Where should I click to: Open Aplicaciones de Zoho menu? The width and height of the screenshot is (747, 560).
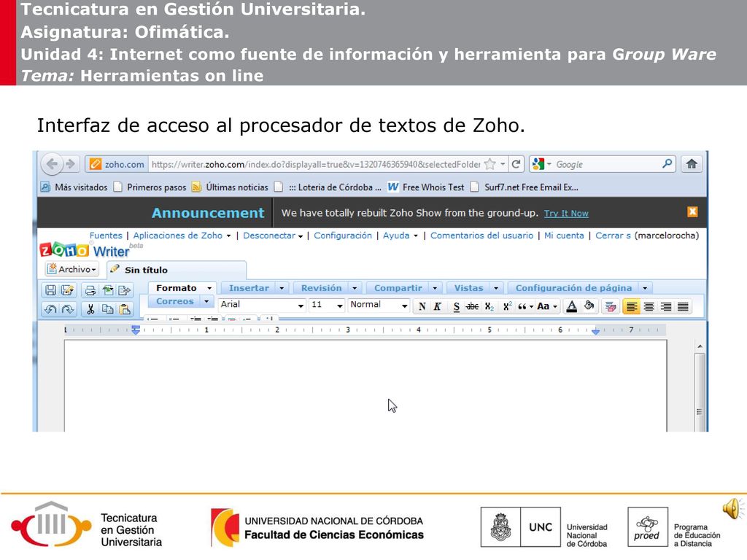click(x=182, y=236)
